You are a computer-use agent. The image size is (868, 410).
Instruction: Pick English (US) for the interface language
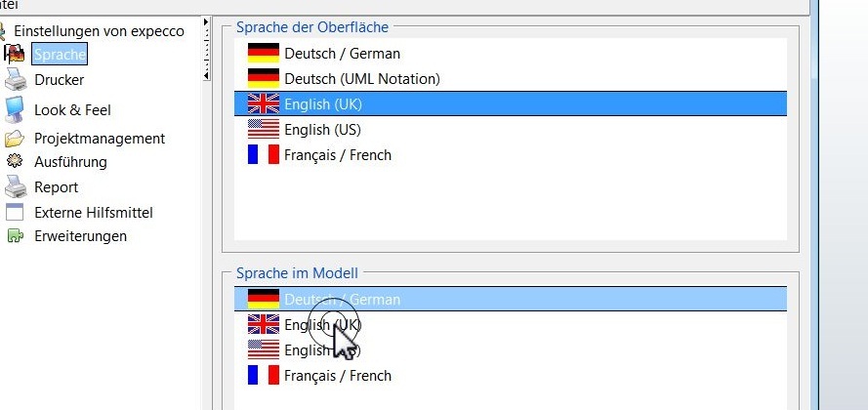[x=322, y=129]
